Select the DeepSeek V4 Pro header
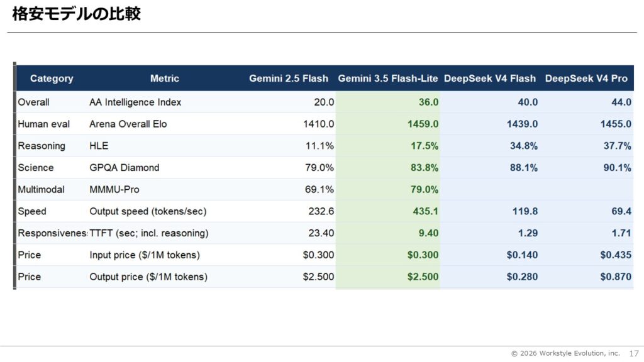This screenshot has height=362, width=644. [x=586, y=79]
